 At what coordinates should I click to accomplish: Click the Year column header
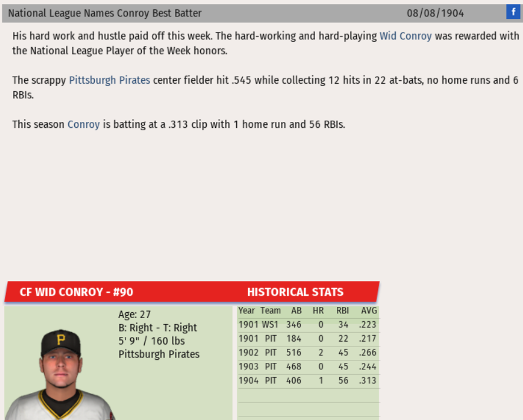tap(247, 310)
